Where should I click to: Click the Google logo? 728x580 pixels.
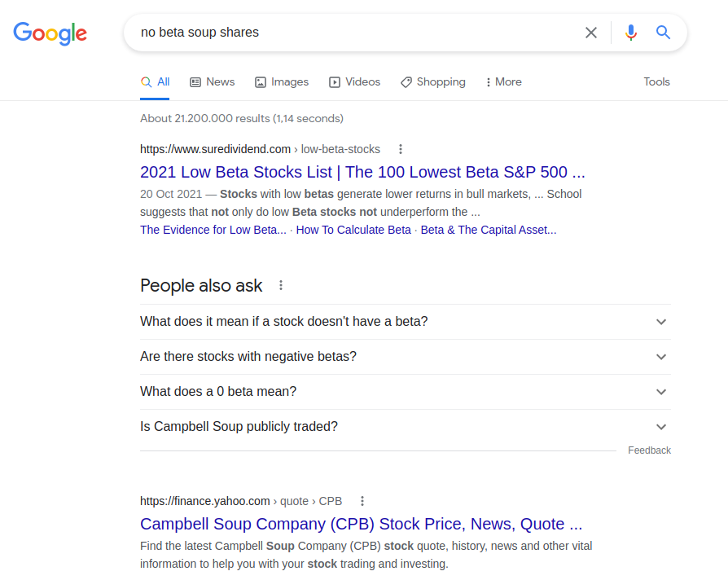coord(50,33)
